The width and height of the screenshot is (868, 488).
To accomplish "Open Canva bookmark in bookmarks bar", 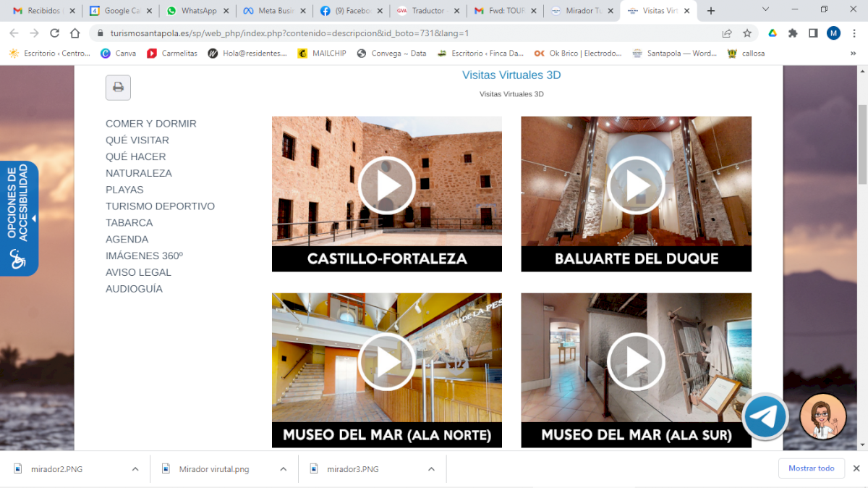I will pyautogui.click(x=119, y=53).
